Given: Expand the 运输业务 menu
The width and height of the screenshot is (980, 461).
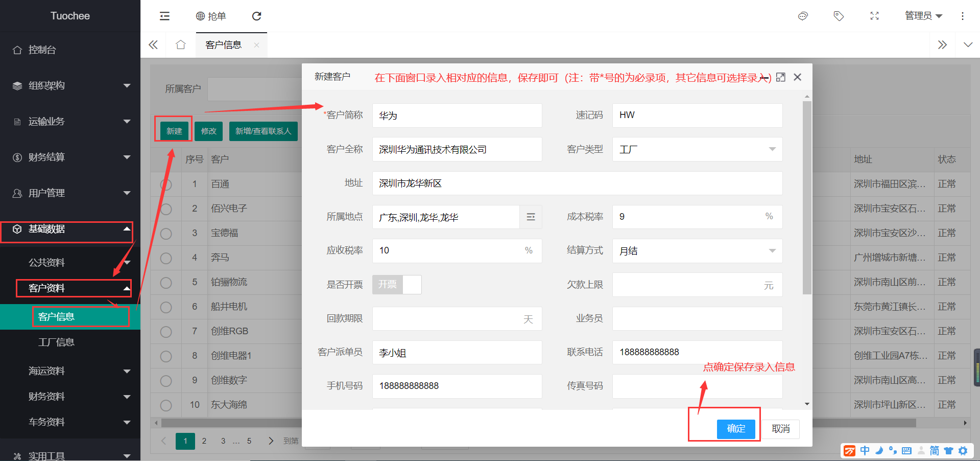Looking at the screenshot, I should 127,122.
